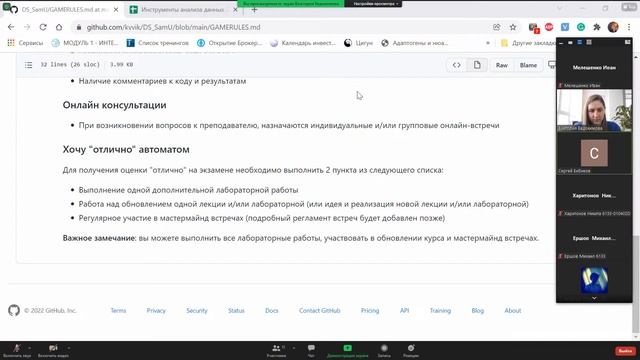Unmute microphone in Zoom toolbar
640x360 pixels.
point(17,351)
